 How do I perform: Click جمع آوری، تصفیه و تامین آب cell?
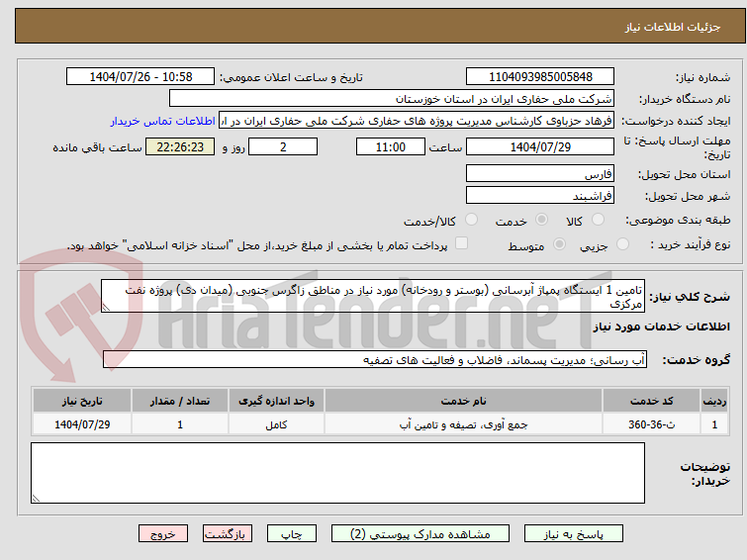pos(464,424)
